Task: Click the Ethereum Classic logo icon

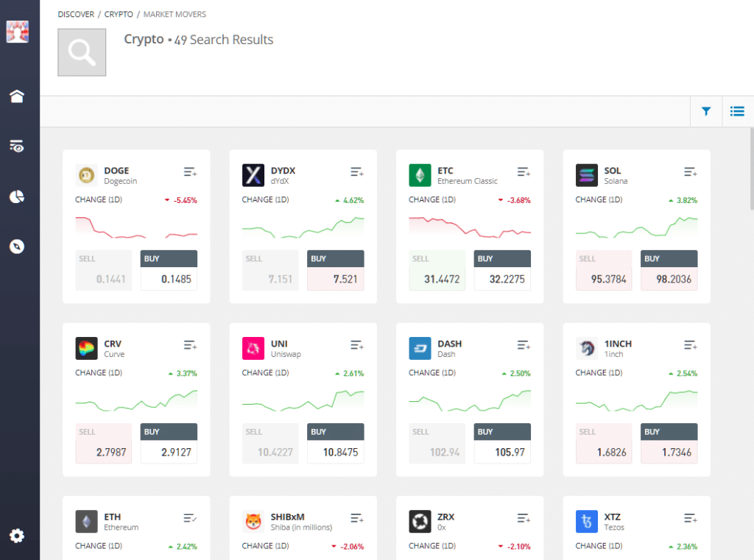Action: pyautogui.click(x=420, y=175)
